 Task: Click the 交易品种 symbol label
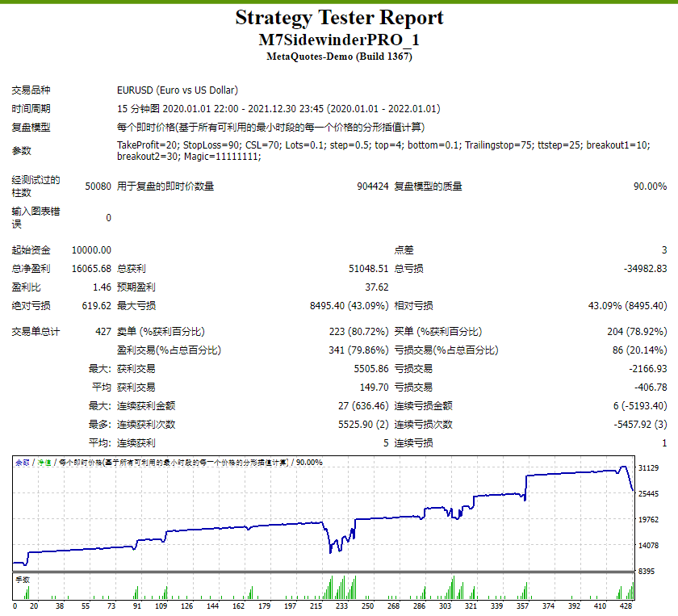point(31,90)
